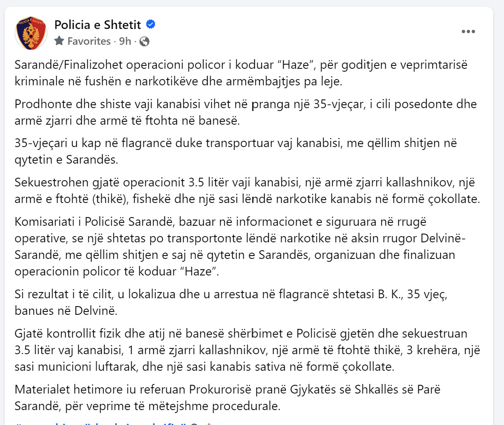
Task: Click the quoted word "Haze" in the first line
Action: (295, 65)
